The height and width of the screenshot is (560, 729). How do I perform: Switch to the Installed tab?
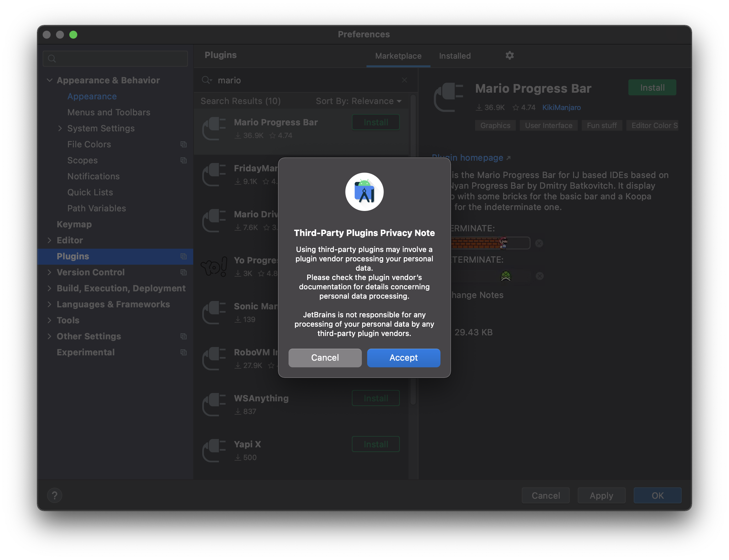454,56
